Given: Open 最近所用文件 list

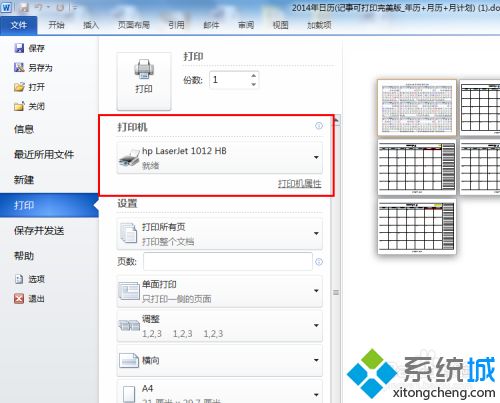Looking at the screenshot, I should [44, 154].
